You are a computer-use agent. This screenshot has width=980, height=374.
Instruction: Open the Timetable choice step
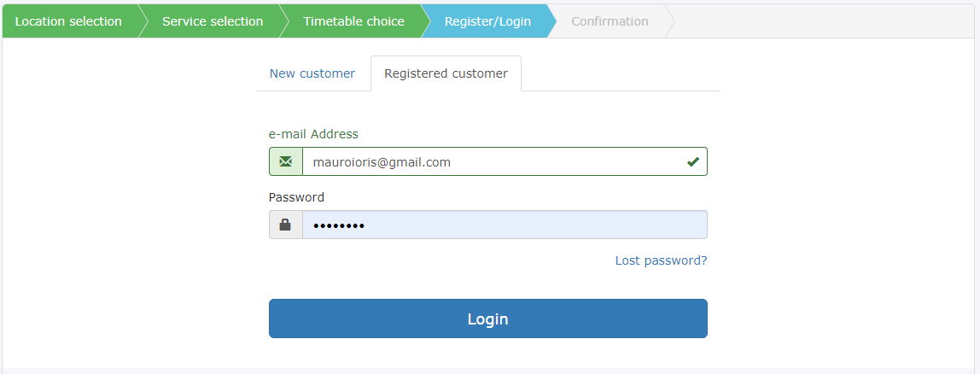353,21
